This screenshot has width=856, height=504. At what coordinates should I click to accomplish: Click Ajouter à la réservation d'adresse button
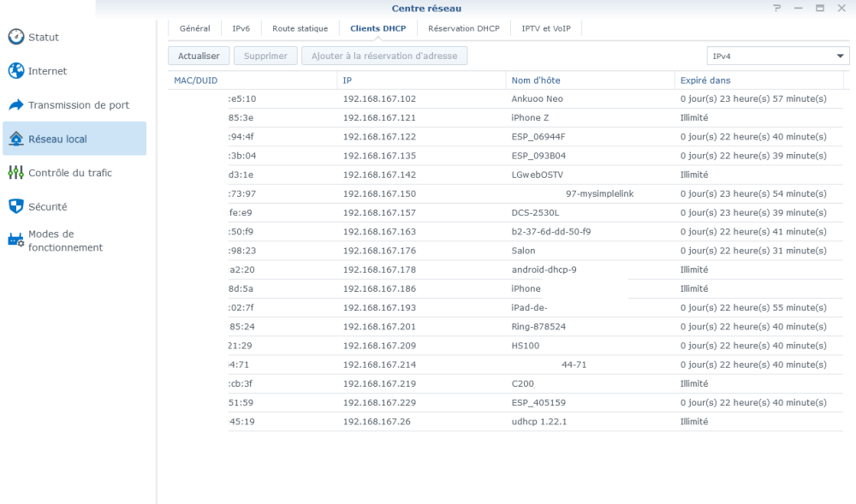(x=384, y=56)
